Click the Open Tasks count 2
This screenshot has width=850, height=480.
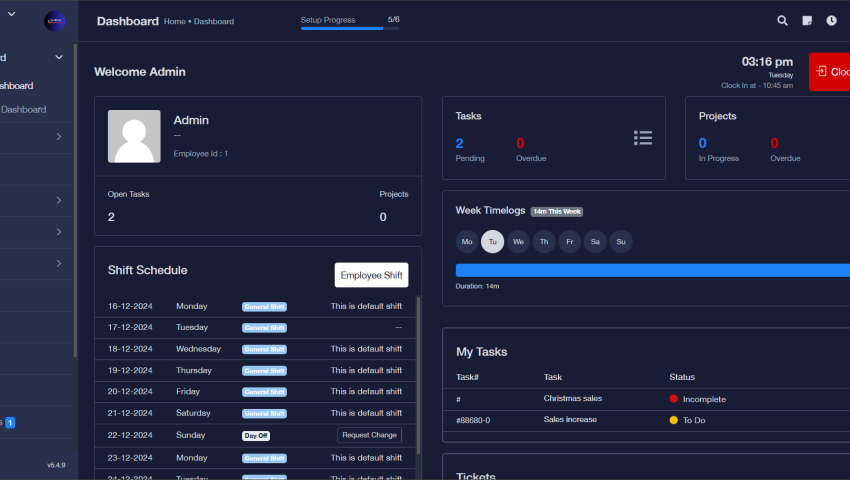(x=111, y=217)
